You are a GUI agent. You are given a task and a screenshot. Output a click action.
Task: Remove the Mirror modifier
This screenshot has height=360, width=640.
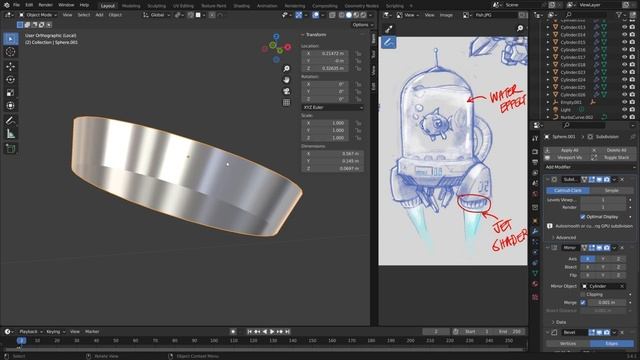coord(622,248)
